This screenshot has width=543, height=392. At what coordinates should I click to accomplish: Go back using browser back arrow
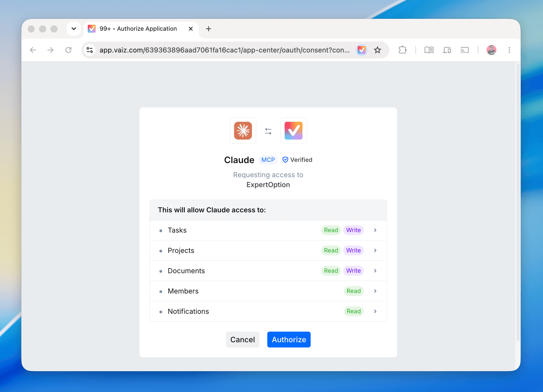coord(33,50)
